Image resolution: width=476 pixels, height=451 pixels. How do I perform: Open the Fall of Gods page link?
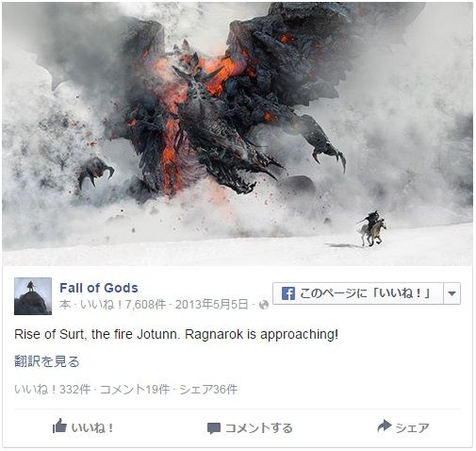99,288
